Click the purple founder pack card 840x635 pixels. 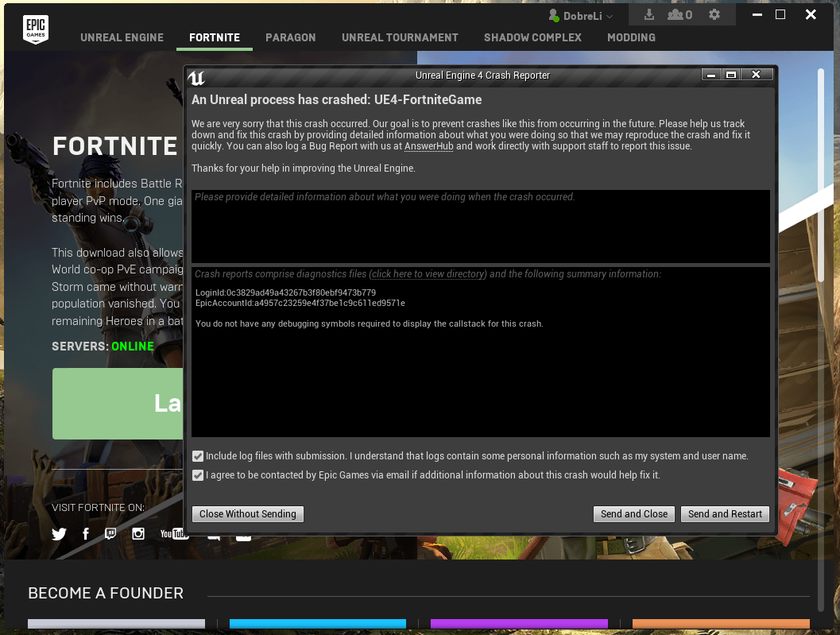click(x=519, y=624)
